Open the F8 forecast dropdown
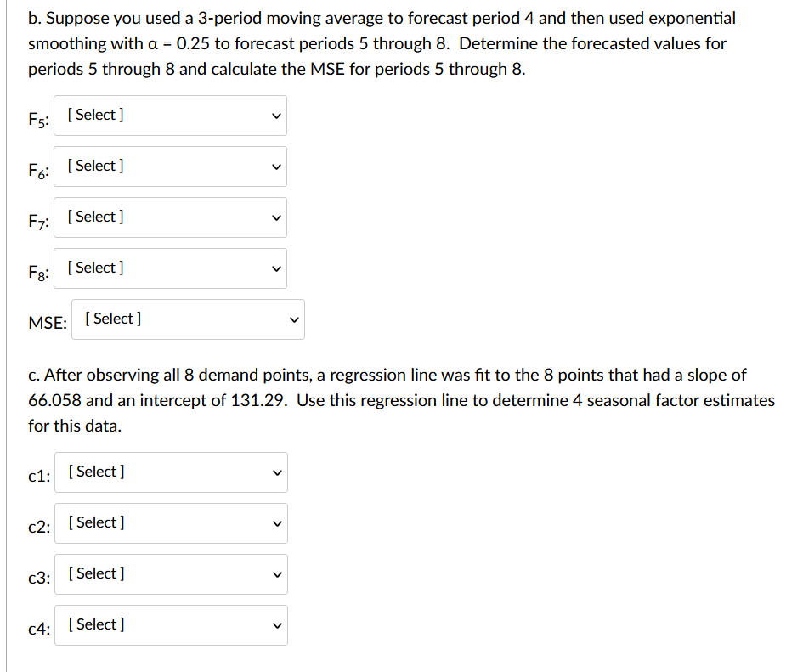 (x=170, y=268)
